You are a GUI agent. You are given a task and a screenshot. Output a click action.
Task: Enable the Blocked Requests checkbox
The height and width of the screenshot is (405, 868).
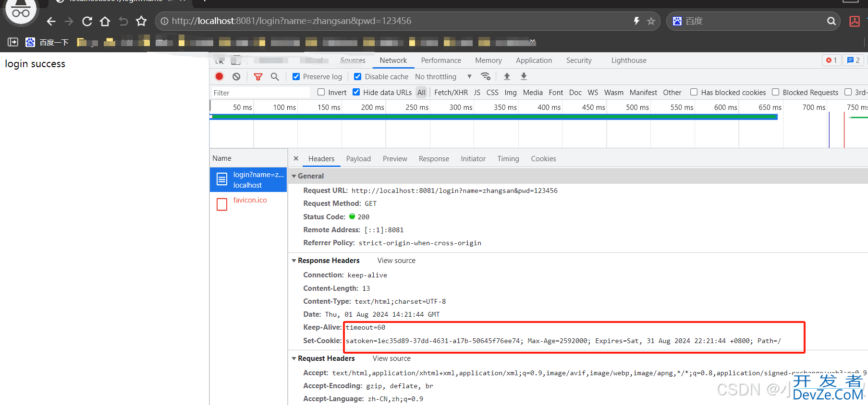776,92
